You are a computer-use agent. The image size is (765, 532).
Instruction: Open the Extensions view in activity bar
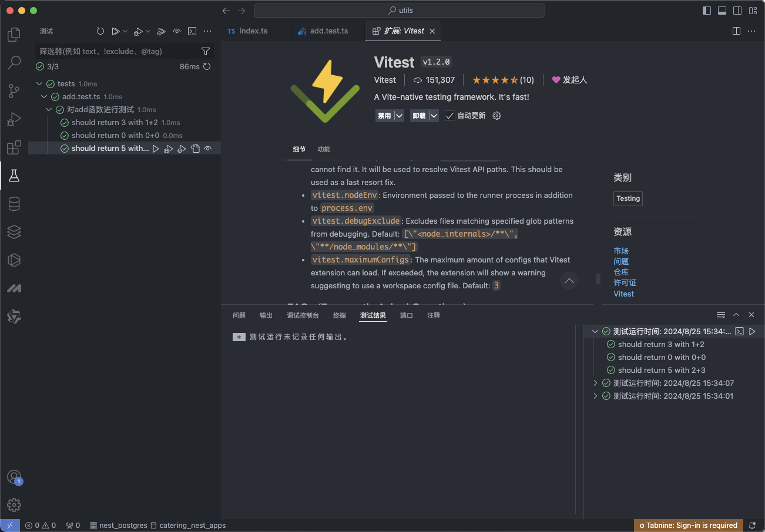click(14, 147)
